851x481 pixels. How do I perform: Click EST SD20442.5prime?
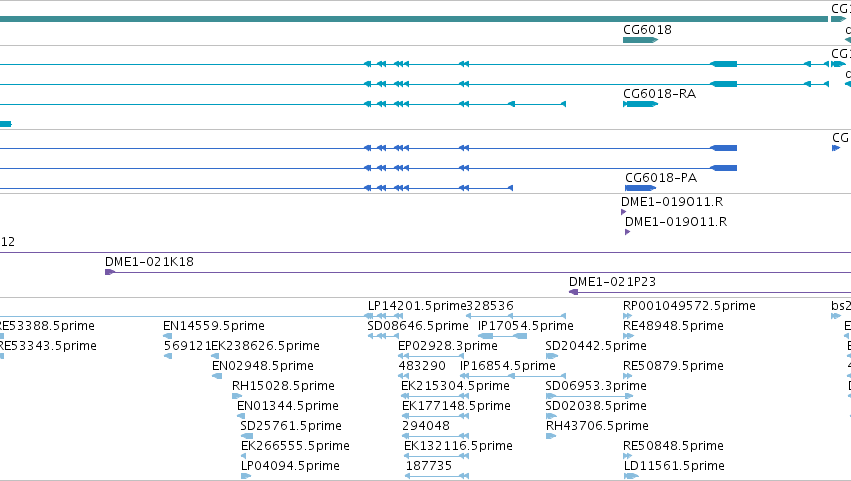pyautogui.click(x=596, y=346)
